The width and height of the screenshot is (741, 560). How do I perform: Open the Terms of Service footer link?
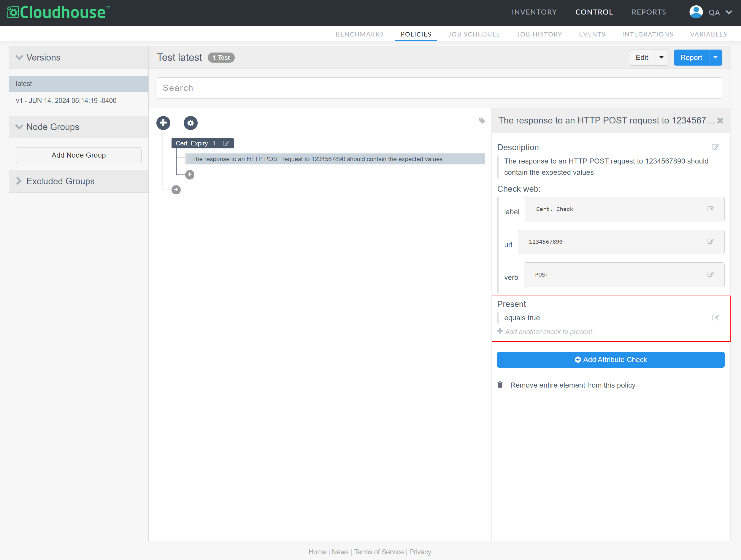(x=379, y=552)
